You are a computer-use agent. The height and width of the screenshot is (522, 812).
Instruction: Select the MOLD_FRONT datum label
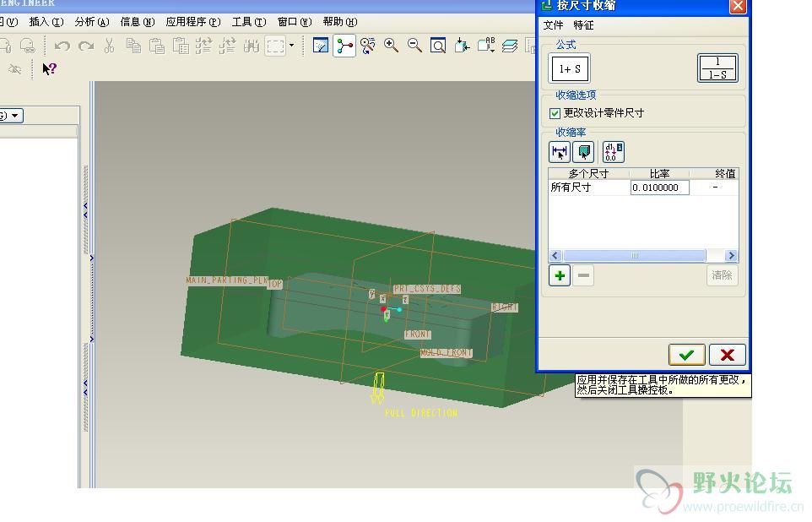[x=447, y=352]
